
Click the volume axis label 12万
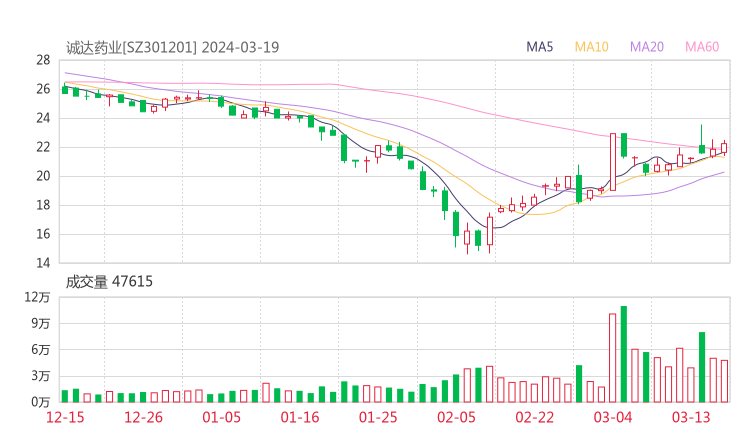[37, 297]
